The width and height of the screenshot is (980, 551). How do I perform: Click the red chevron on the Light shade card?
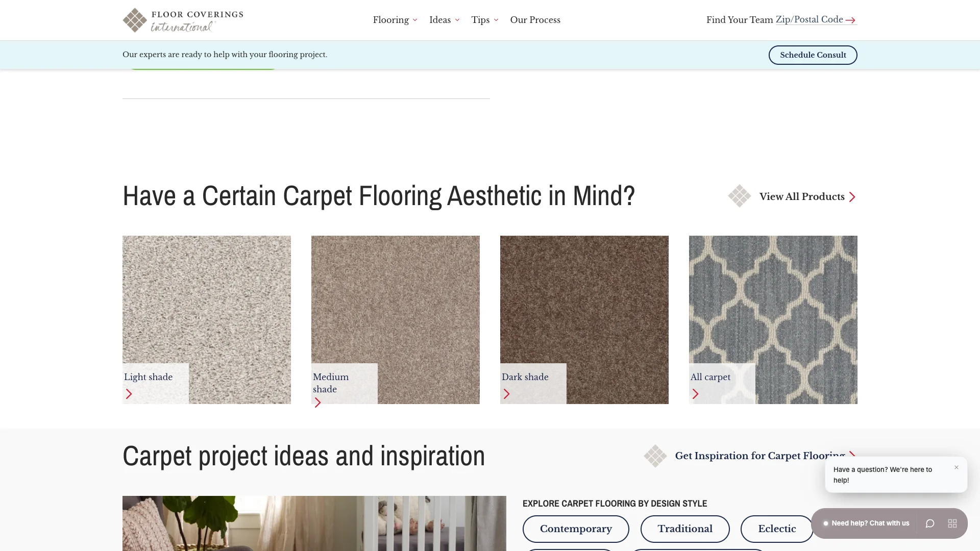coord(129,394)
